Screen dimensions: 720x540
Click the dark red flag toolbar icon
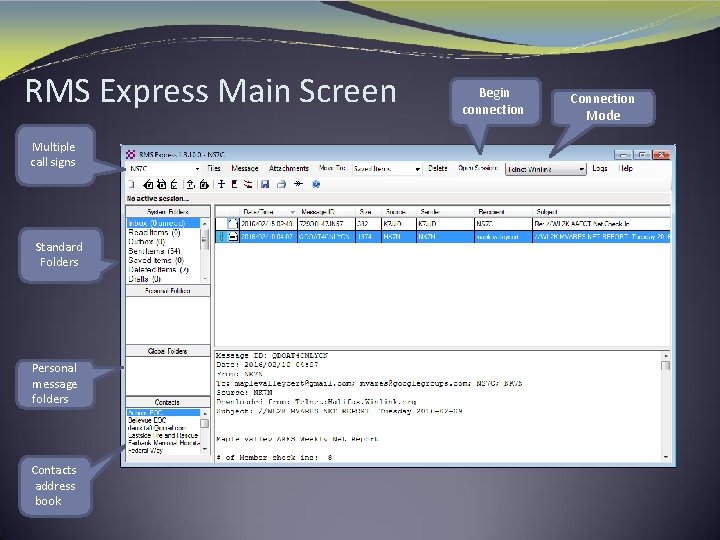tap(235, 185)
